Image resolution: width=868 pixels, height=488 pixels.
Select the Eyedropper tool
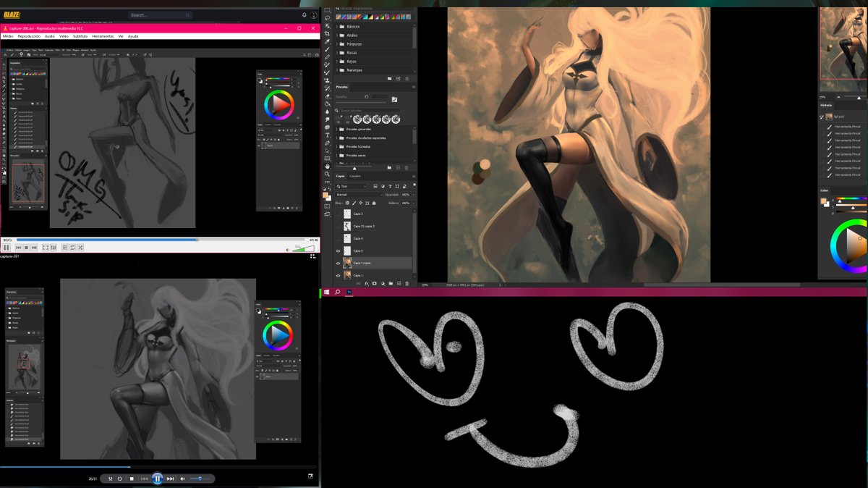(x=327, y=41)
